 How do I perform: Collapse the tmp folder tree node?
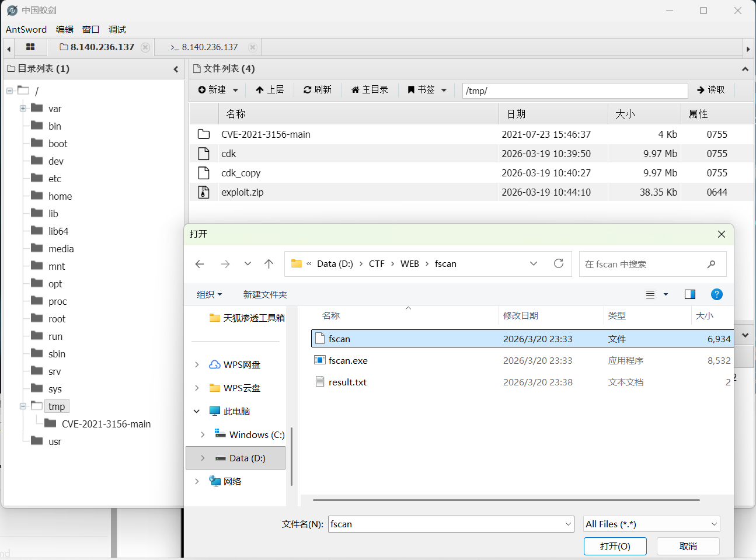click(x=23, y=406)
